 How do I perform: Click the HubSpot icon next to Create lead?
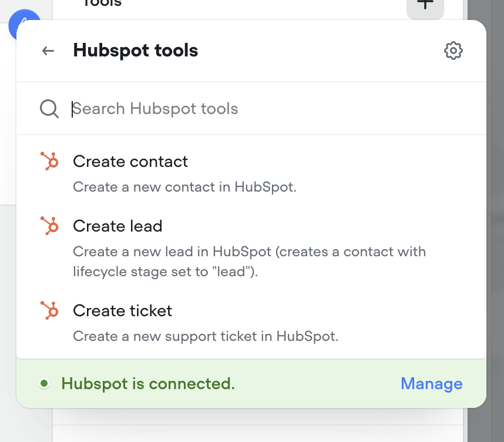(x=50, y=225)
